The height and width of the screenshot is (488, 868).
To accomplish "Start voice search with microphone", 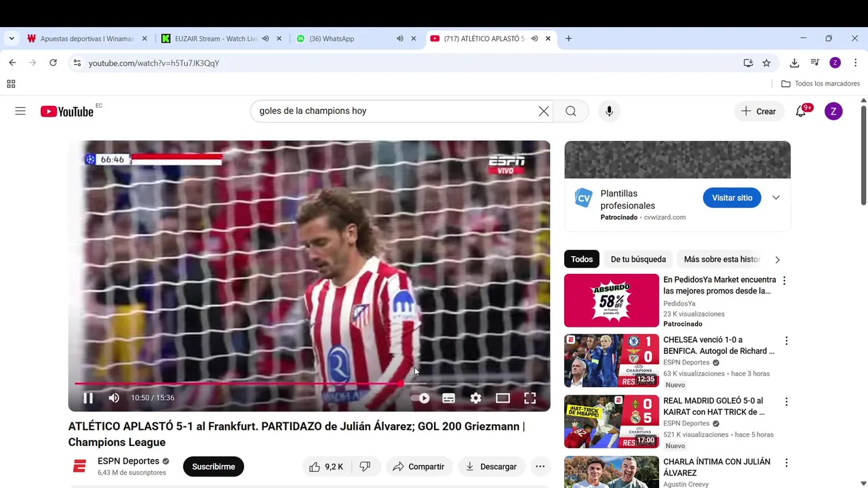I will (609, 111).
